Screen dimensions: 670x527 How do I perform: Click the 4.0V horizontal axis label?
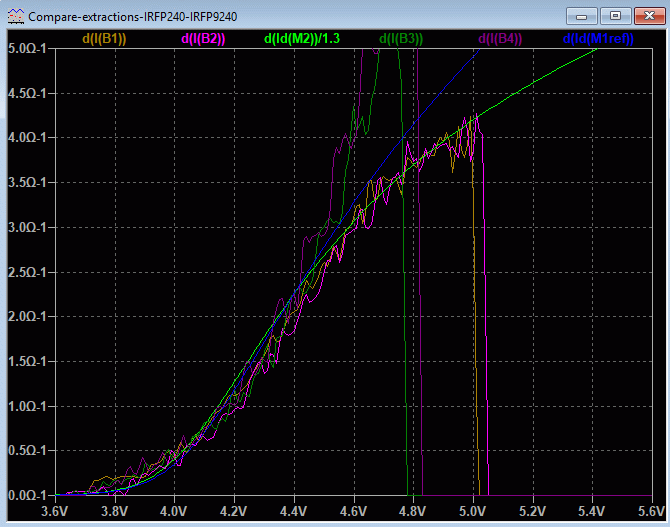click(174, 511)
